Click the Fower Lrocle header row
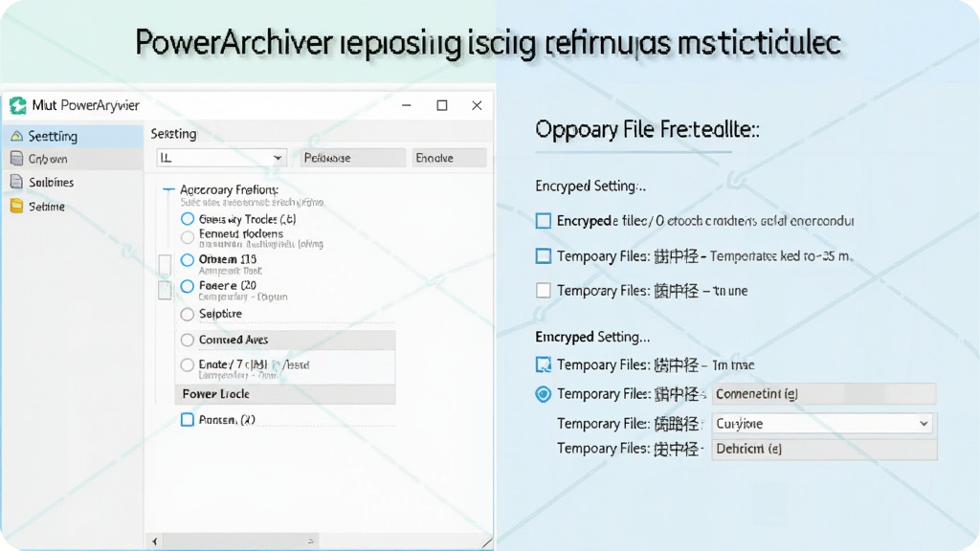The image size is (980, 551). 285,394
